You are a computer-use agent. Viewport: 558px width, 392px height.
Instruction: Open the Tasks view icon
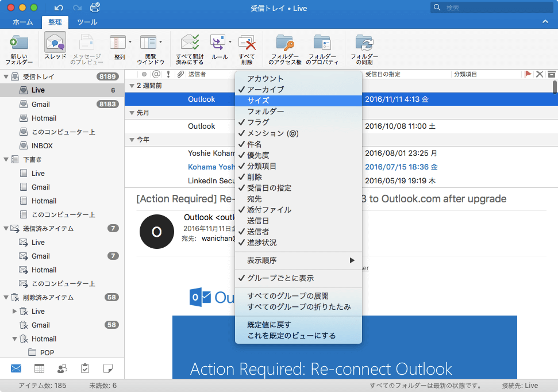point(85,368)
